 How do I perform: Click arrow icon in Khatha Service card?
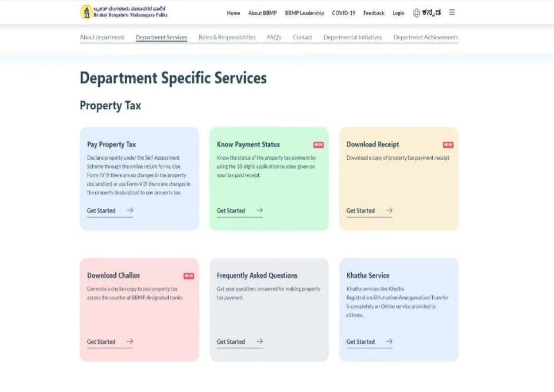pyautogui.click(x=389, y=341)
